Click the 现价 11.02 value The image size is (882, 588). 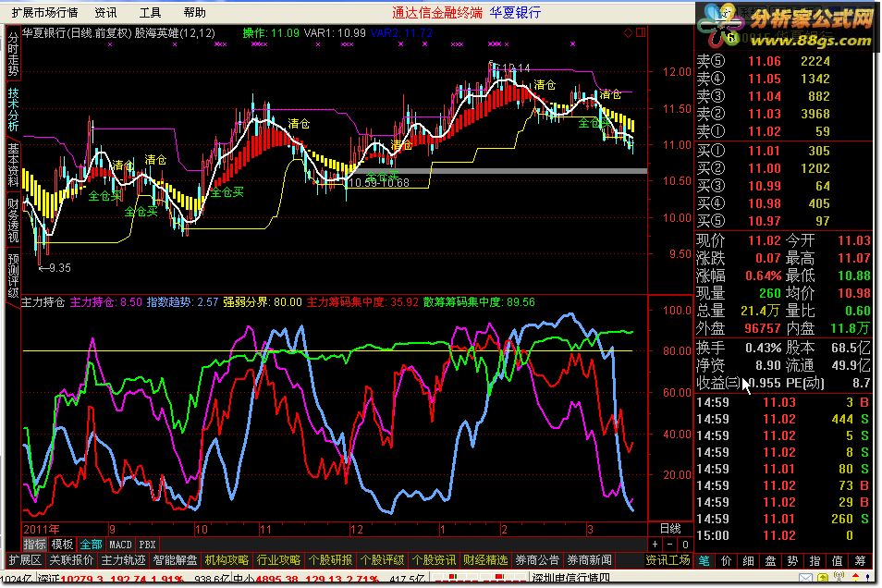[764, 240]
